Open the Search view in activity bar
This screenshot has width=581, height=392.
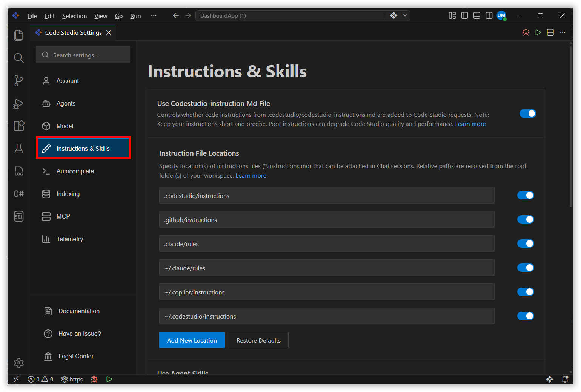tap(18, 58)
